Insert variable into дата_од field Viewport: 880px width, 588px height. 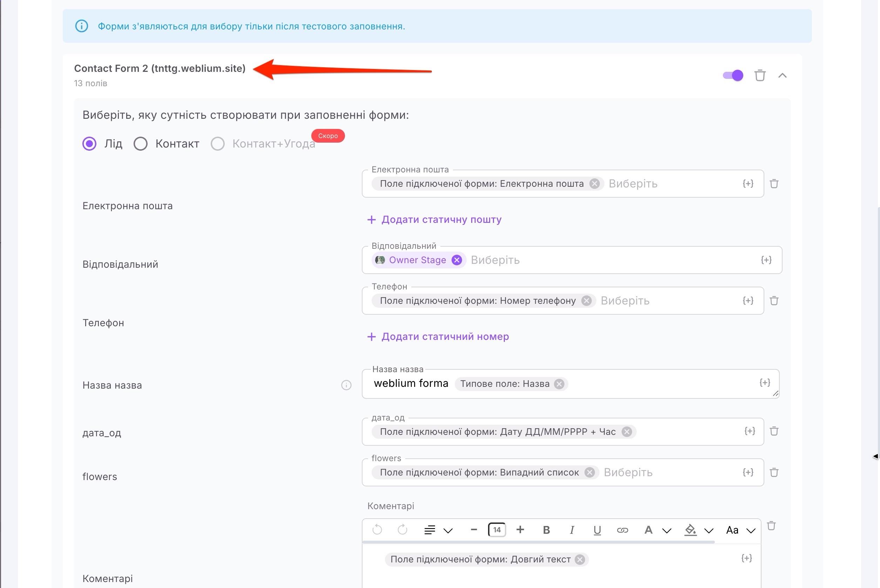750,431
